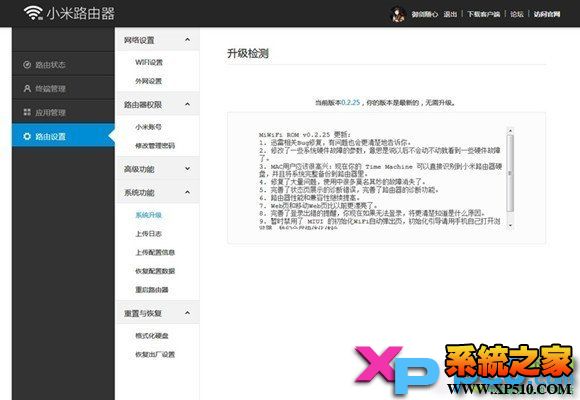Click the 高级功能 section header
Image resolution: width=580 pixels, height=400 pixels.
coord(158,169)
